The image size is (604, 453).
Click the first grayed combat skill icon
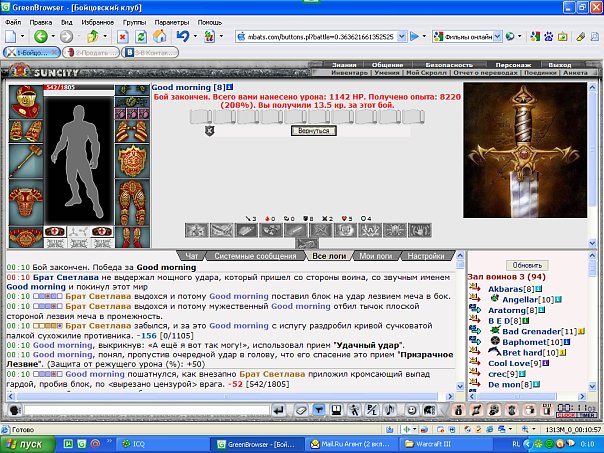197,230
